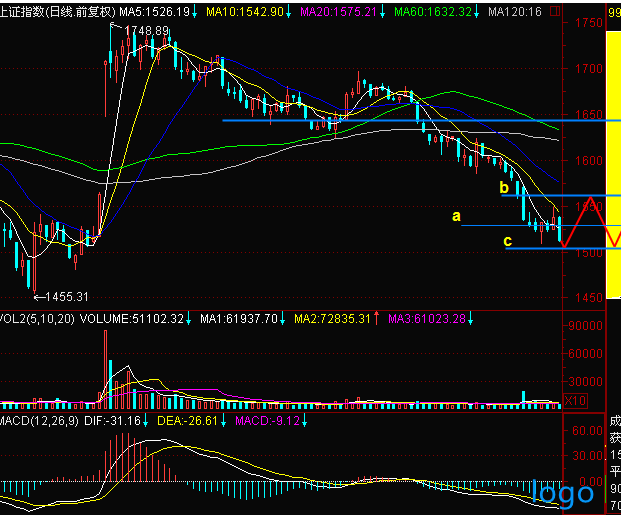Click the MA10 indicator value label

click(x=244, y=11)
